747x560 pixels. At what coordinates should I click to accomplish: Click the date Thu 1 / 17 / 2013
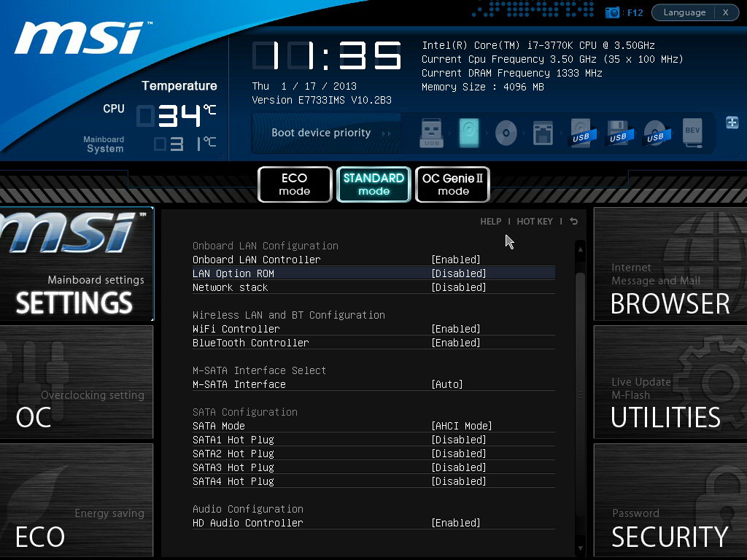tap(304, 86)
